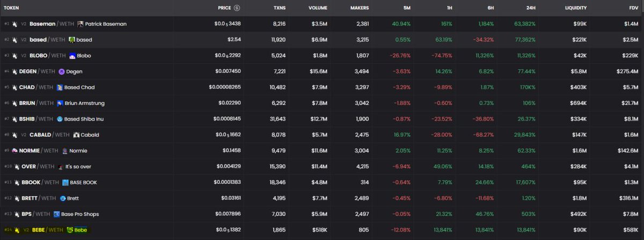Viewport: 644px width, 240px height.
Task: Sort by the LIQUIDITY column header
Action: click(x=576, y=8)
